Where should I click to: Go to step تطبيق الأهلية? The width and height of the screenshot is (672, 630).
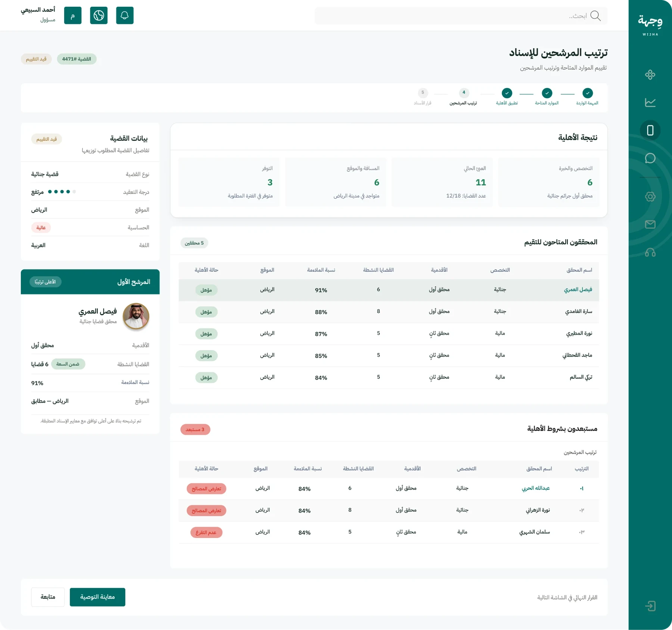click(507, 97)
